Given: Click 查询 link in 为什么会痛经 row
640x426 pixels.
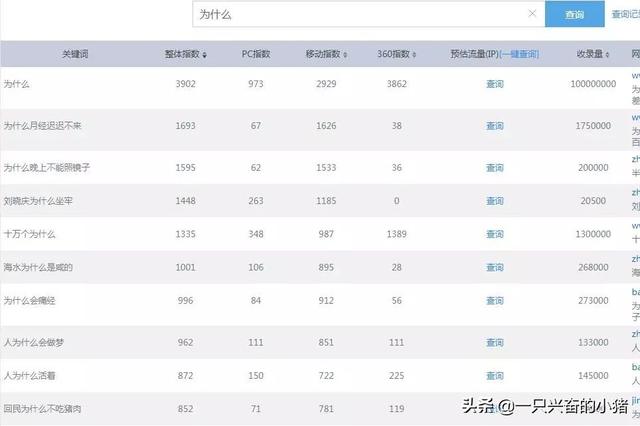Looking at the screenshot, I should tap(495, 301).
